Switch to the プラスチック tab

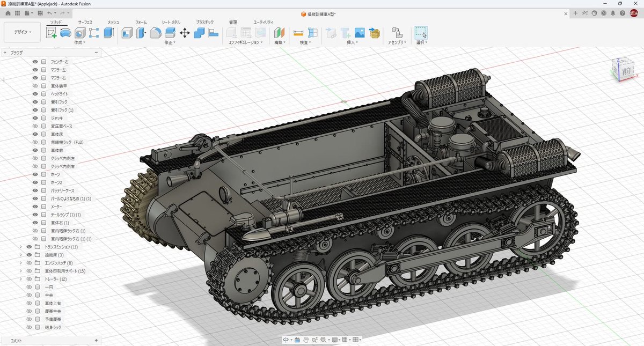coord(205,23)
